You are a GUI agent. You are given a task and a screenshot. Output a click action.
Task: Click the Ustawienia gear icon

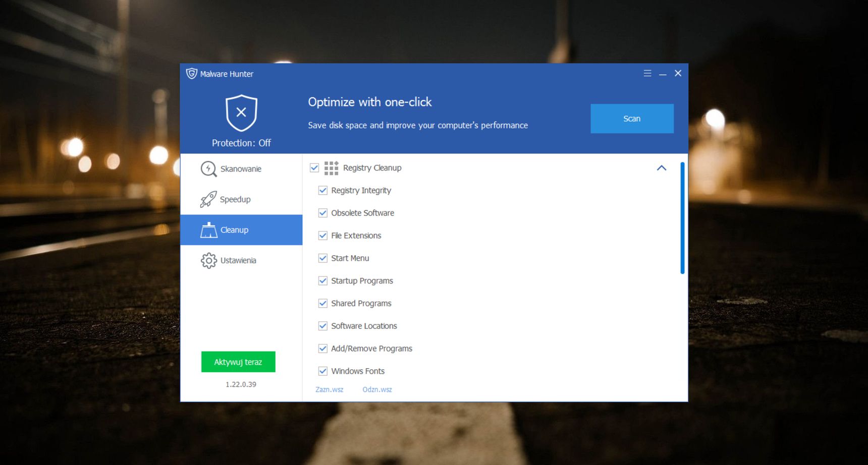208,261
